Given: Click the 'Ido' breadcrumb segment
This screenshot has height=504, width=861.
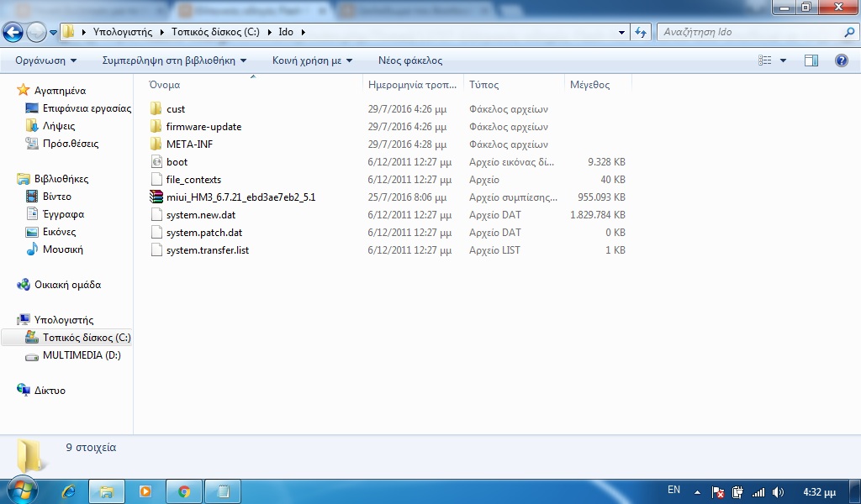Looking at the screenshot, I should coord(286,32).
